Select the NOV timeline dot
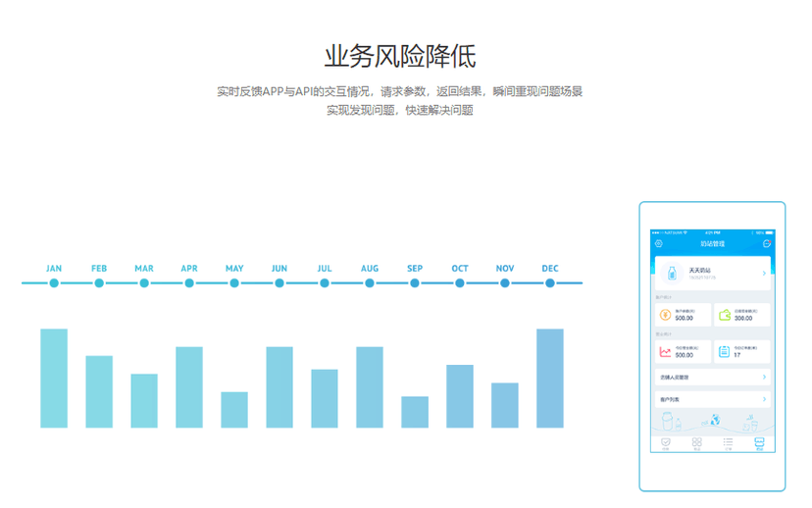Viewport: 812px width, 508px height. click(x=504, y=283)
